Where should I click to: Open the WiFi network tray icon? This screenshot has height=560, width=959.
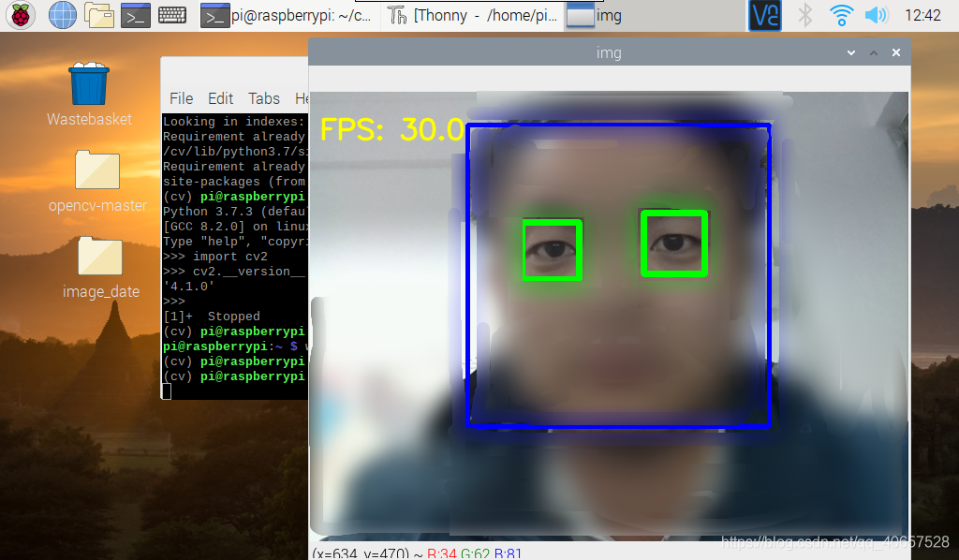click(840, 15)
